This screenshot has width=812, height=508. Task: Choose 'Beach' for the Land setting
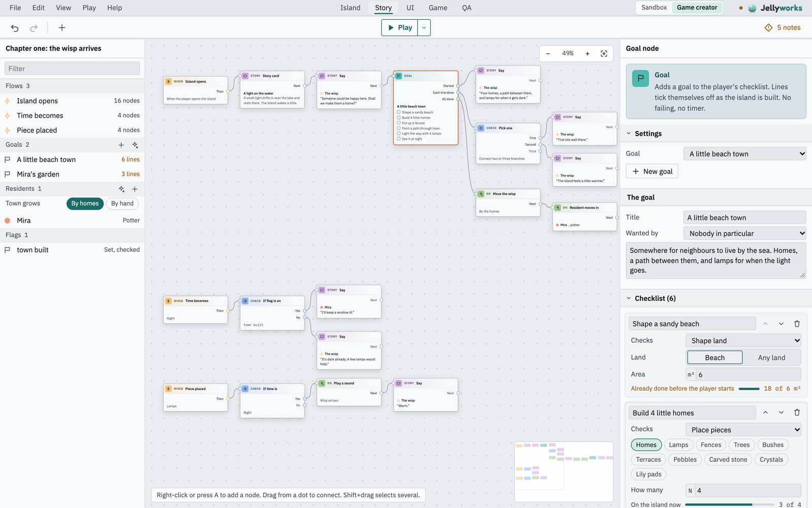click(x=715, y=358)
